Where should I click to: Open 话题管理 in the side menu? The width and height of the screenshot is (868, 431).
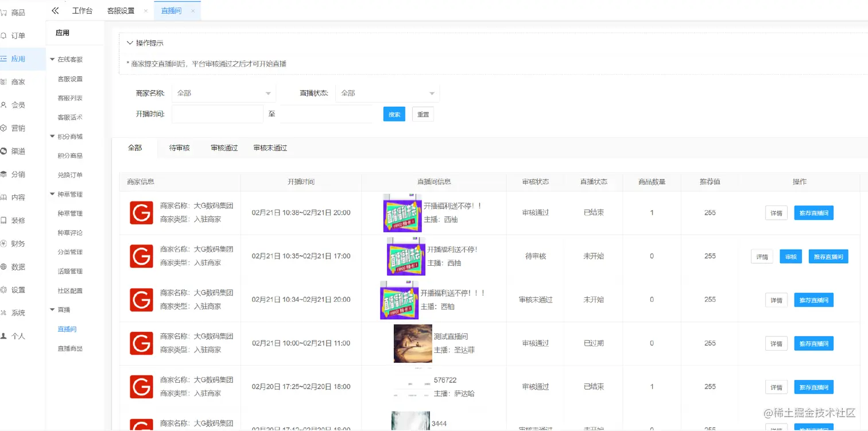pyautogui.click(x=70, y=271)
